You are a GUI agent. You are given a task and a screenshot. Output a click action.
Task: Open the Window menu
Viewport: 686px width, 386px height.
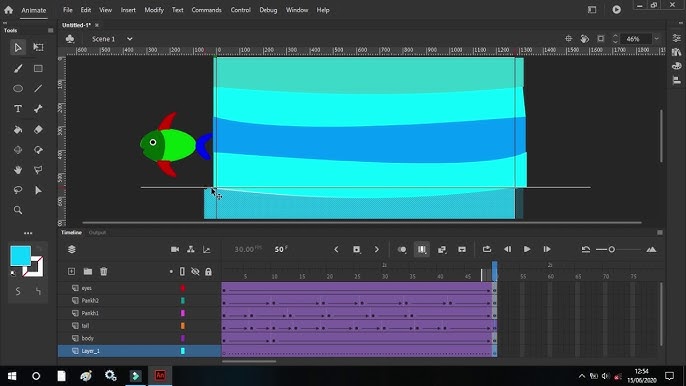(x=297, y=10)
